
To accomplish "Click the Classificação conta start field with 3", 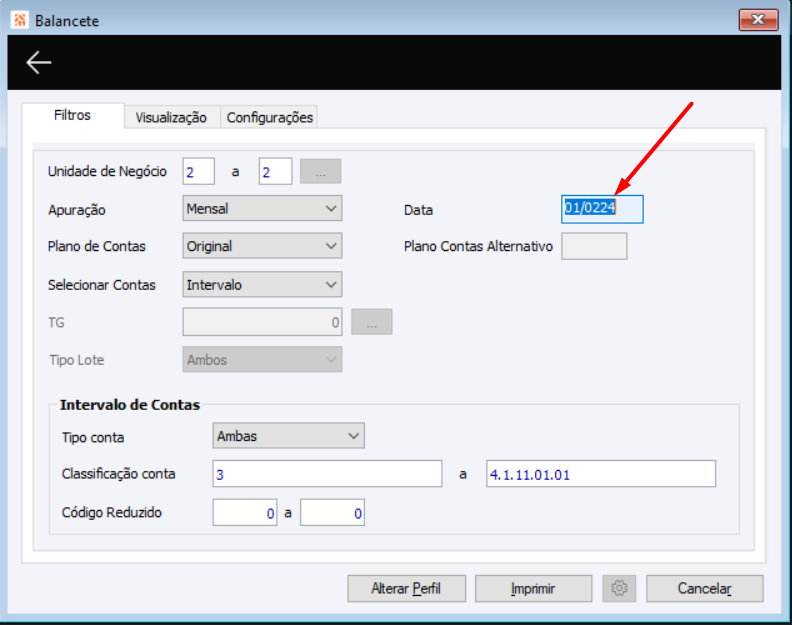I will 327,474.
